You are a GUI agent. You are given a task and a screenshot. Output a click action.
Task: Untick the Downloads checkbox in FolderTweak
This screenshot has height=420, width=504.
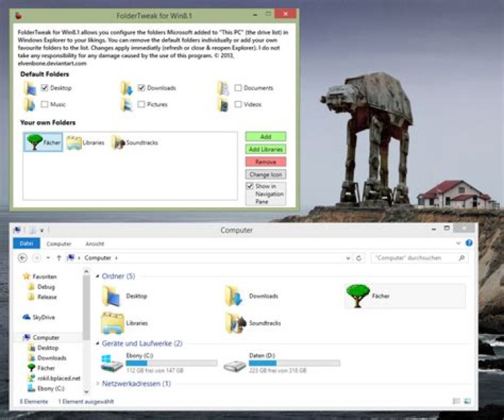141,87
